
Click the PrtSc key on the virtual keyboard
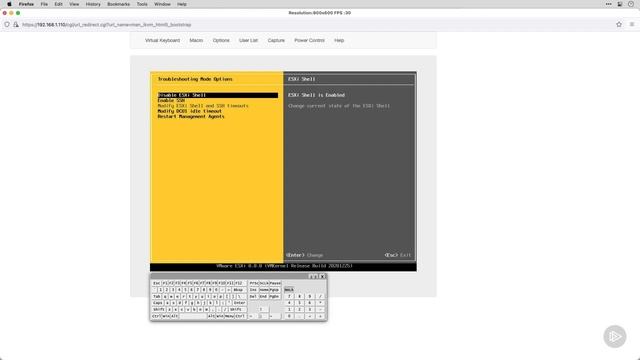pyautogui.click(x=254, y=283)
